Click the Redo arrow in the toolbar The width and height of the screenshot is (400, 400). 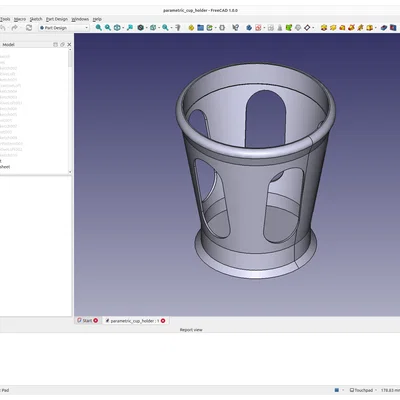(x=14, y=28)
